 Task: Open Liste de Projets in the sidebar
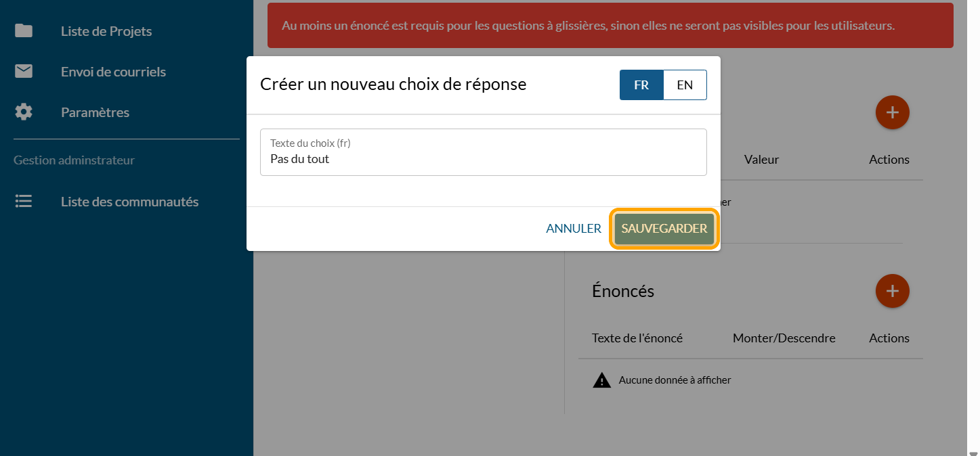click(x=106, y=31)
